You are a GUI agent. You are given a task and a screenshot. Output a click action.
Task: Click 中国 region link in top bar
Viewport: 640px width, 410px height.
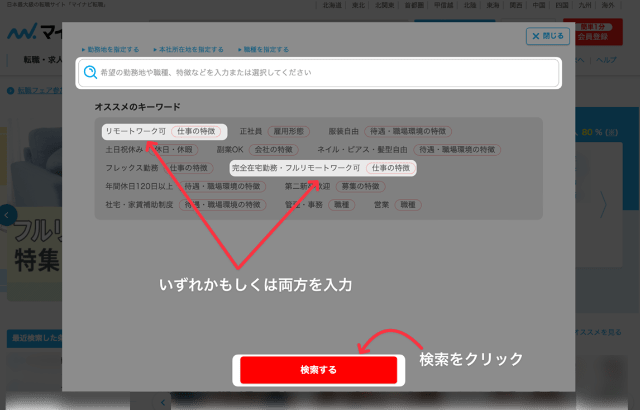[539, 5]
